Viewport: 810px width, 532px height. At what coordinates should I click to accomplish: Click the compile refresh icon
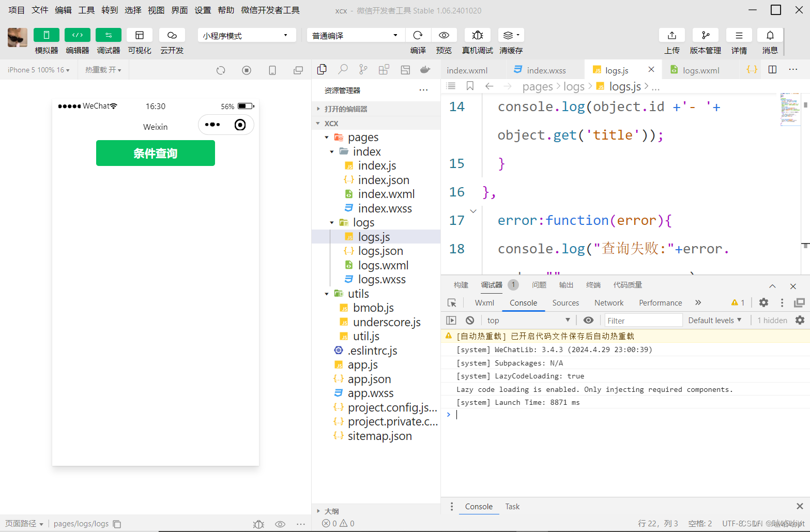(418, 35)
